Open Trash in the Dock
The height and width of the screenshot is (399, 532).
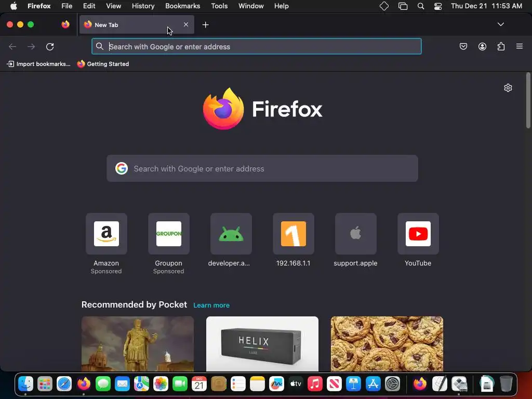pos(506,384)
